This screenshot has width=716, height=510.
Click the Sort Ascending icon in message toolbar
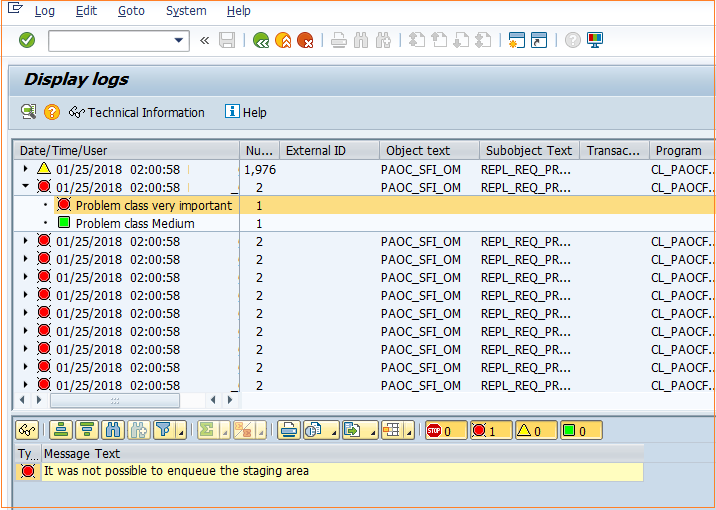click(61, 430)
